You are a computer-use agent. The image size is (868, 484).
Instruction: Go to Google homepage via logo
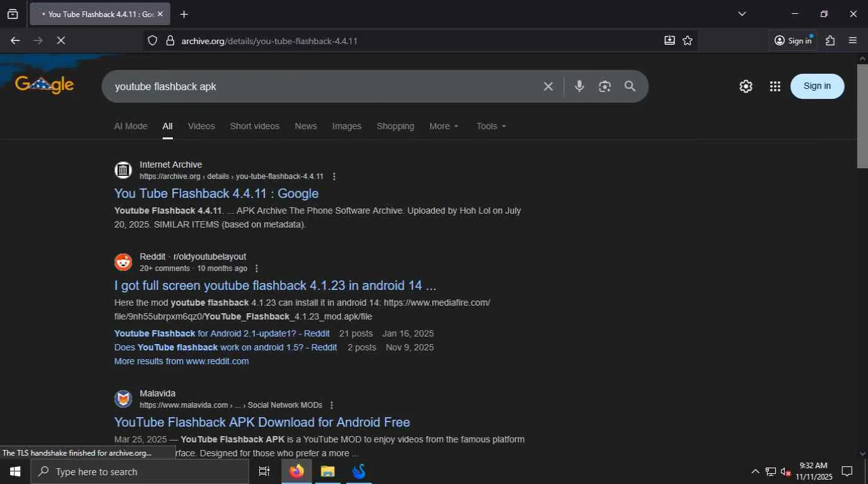(x=44, y=85)
